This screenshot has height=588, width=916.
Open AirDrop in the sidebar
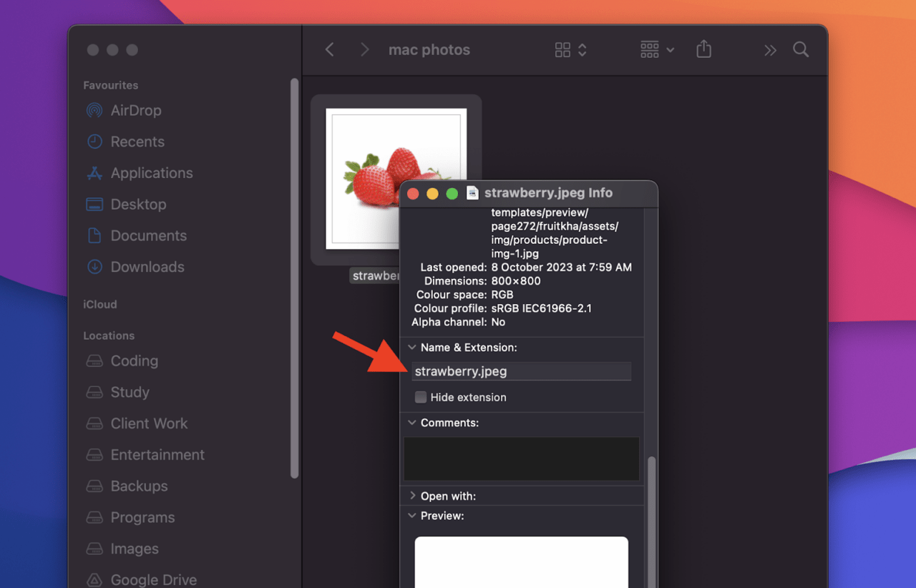[135, 110]
